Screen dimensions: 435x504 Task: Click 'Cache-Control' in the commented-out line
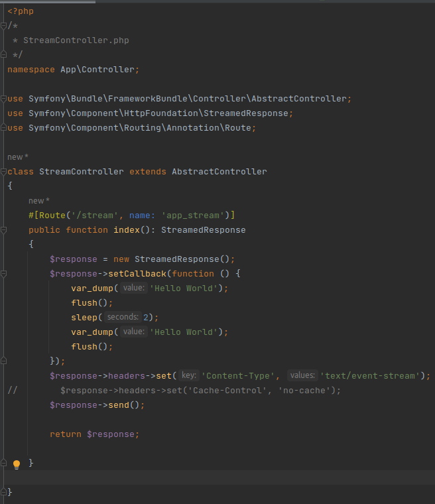pos(227,391)
